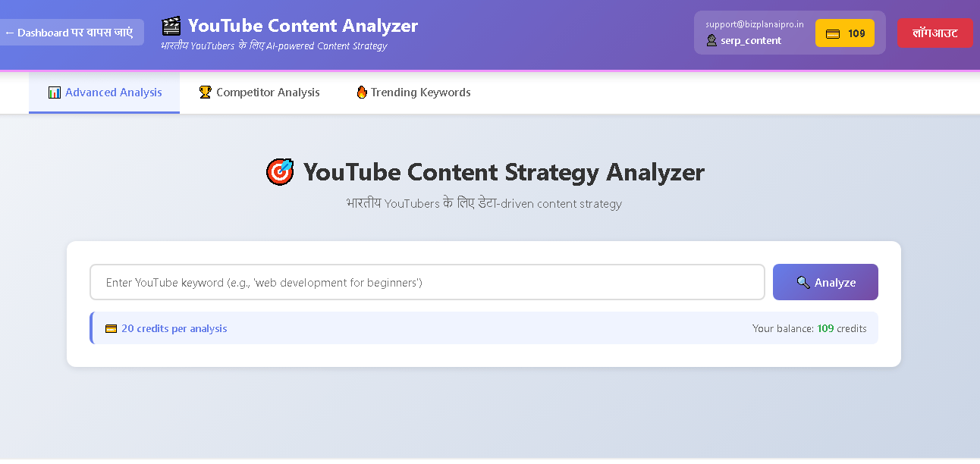Click the clapperboard icon beside YouTube Content Analyzer
The height and width of the screenshot is (464, 980).
pos(171,26)
